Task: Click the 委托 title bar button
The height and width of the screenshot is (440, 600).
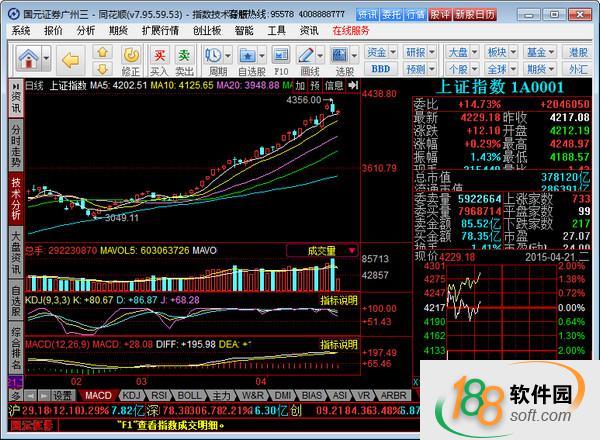Action: pyautogui.click(x=391, y=15)
